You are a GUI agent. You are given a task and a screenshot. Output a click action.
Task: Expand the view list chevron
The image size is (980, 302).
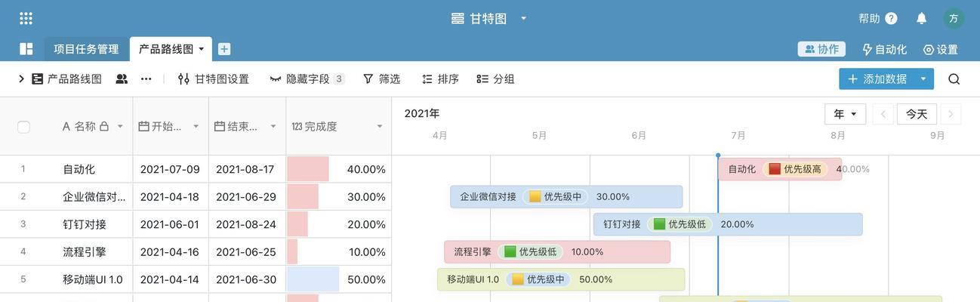(21, 79)
